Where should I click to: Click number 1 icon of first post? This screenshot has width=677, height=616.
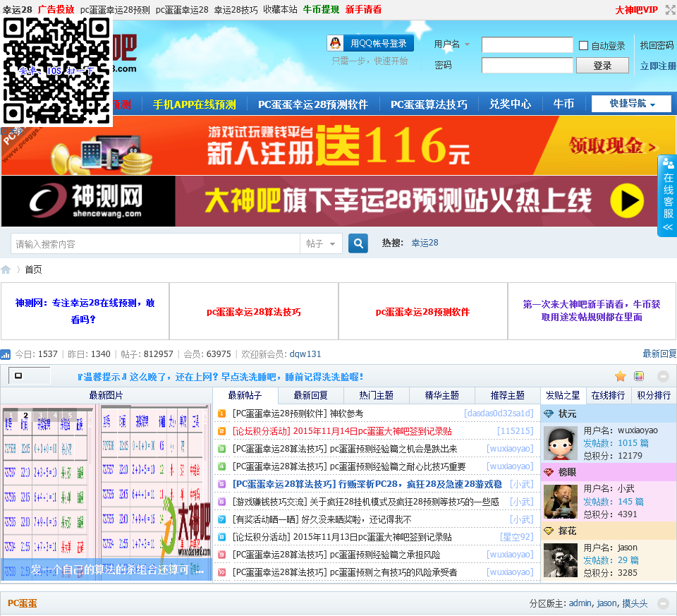point(221,413)
